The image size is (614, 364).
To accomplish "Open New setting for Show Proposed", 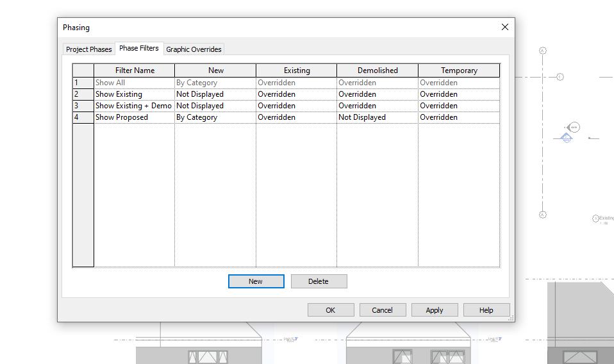I will (x=215, y=117).
